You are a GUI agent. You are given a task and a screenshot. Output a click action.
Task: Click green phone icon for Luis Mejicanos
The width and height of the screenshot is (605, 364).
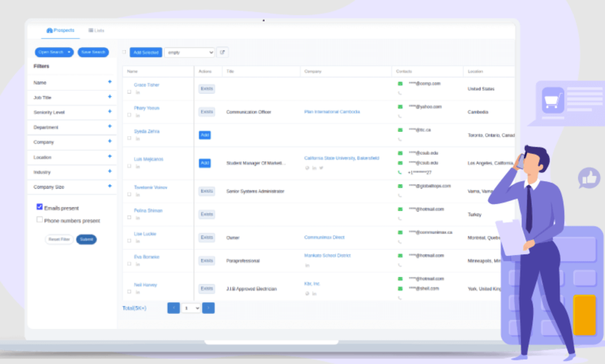(400, 172)
